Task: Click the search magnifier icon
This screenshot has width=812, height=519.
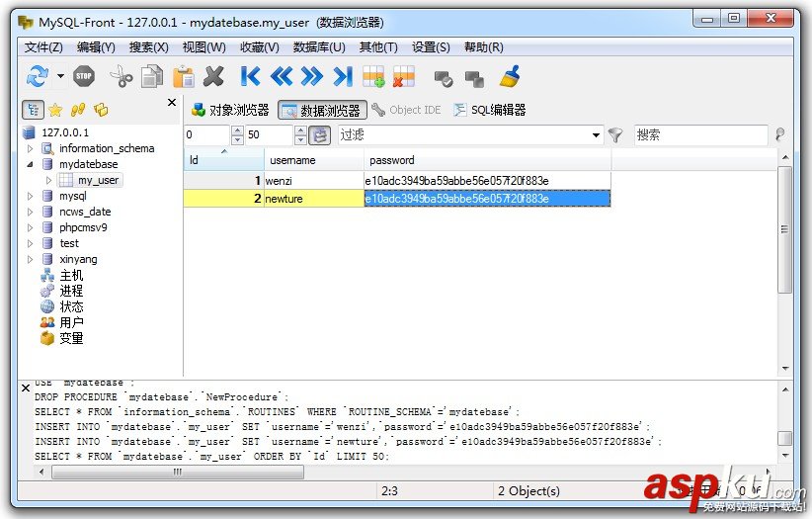Action: tap(779, 134)
